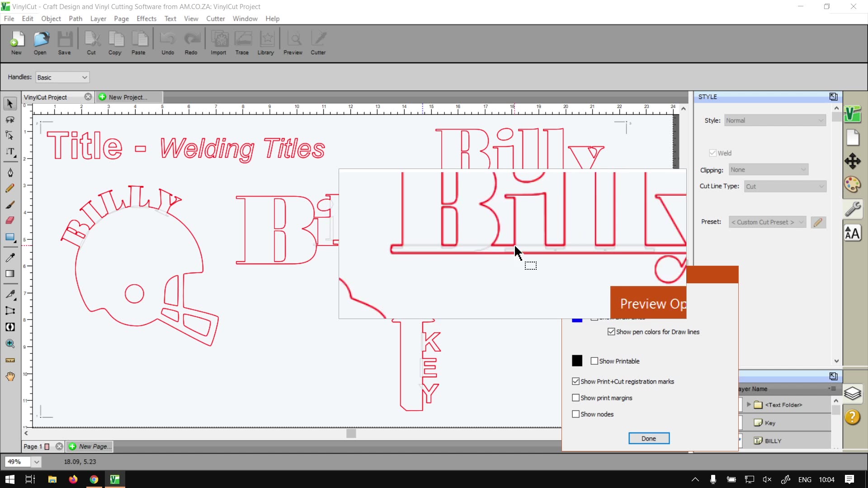Viewport: 868px width, 488px height.
Task: Select the Eraser tool in left toolbar
Action: 10,221
